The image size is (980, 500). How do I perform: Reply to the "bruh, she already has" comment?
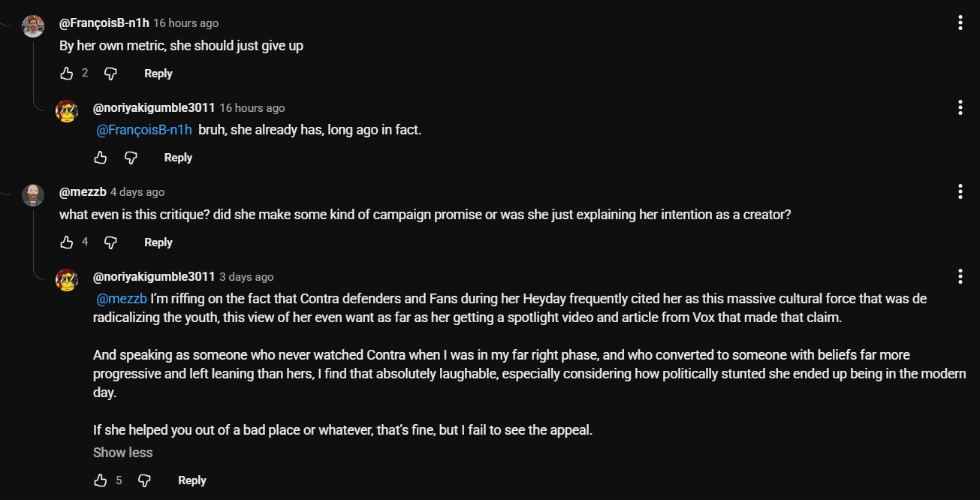(178, 158)
